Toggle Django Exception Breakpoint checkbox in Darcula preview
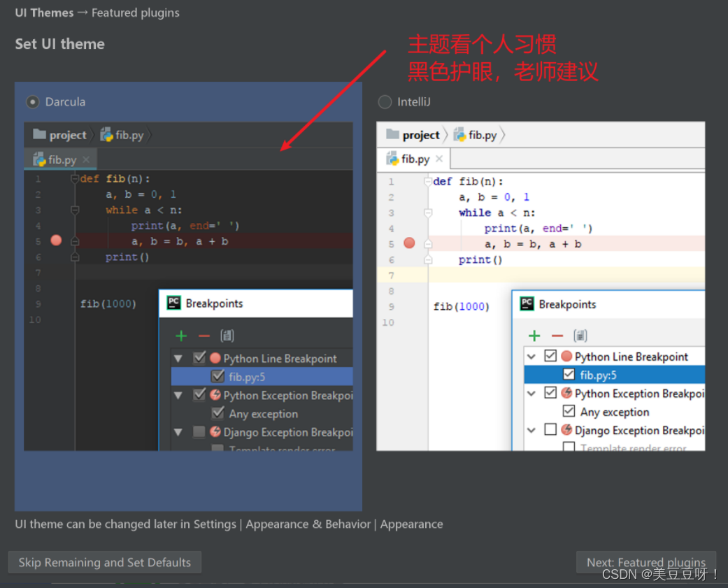Screen dimensions: 728x588 pyautogui.click(x=199, y=432)
